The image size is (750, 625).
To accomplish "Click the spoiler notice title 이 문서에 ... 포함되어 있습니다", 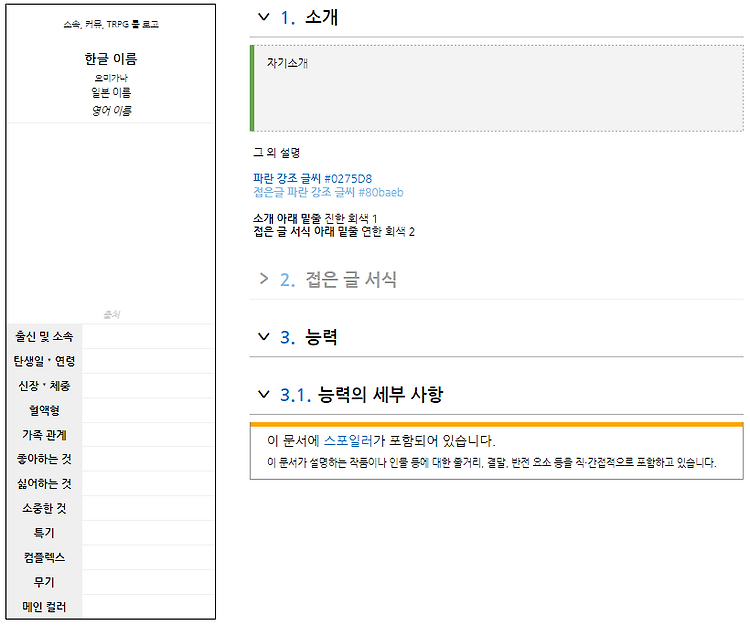I will tap(381, 440).
